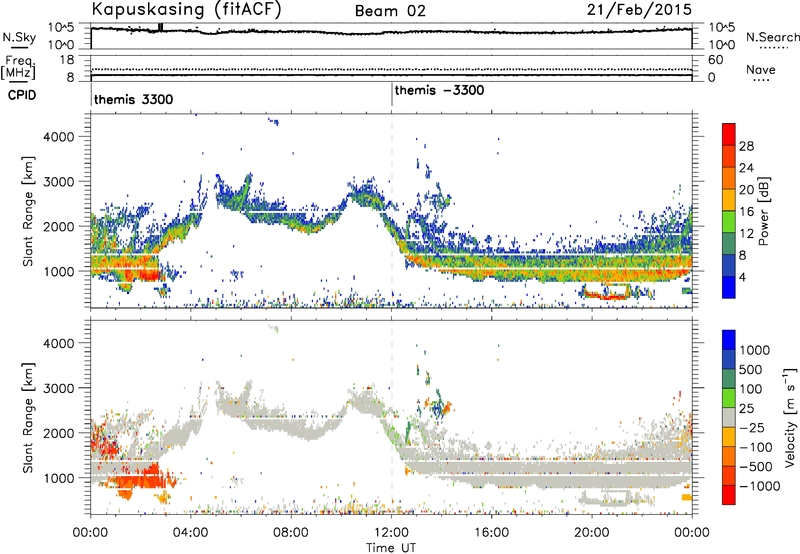The width and height of the screenshot is (800, 554).
Task: Click the N.Sky axis label
Action: tap(19, 37)
